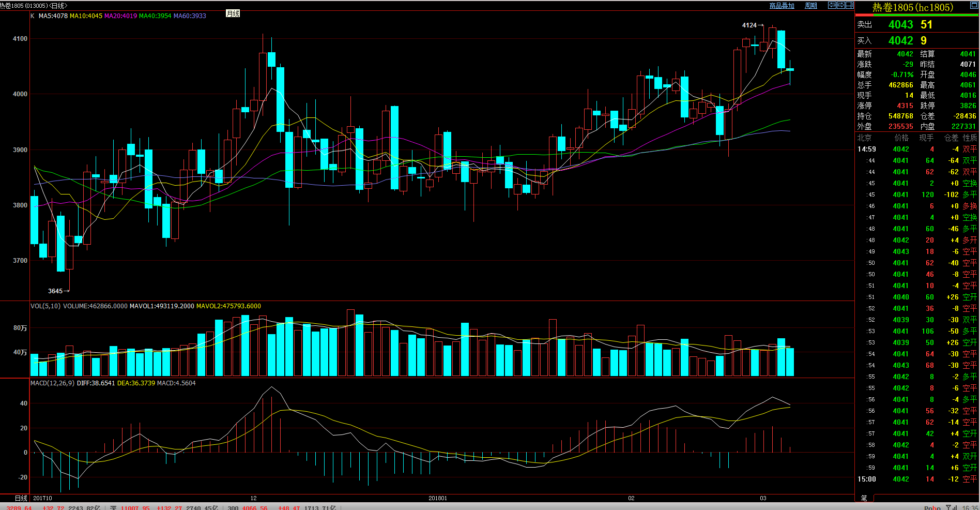The width and height of the screenshot is (980, 510).
Task: Click the 4124 high price marker
Action: pyautogui.click(x=749, y=25)
